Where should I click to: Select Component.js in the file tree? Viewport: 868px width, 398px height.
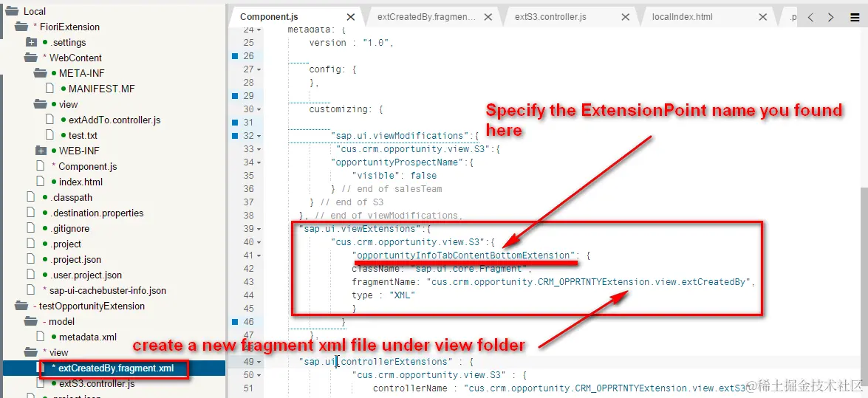tap(87, 166)
